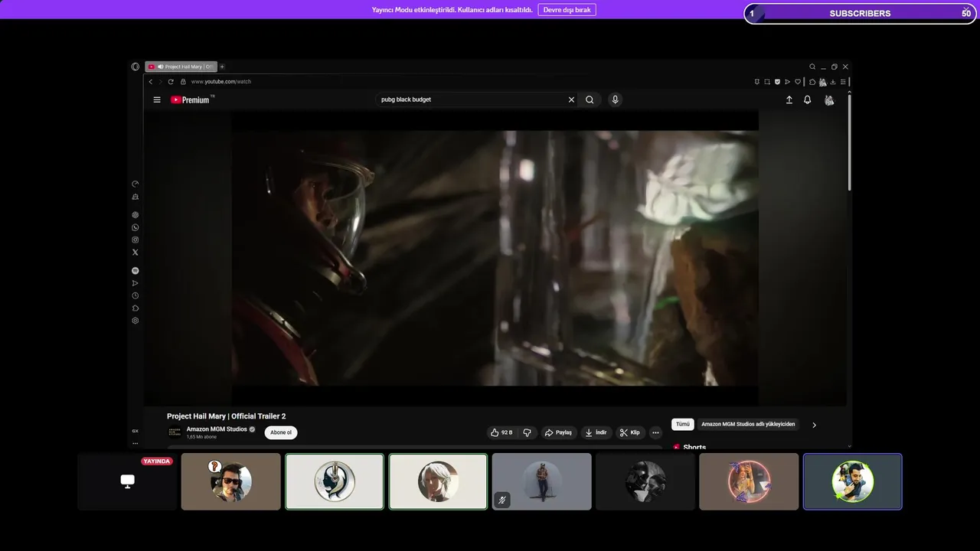980x551 pixels.
Task: Open YouTube hamburger guide menu
Action: [x=157, y=99]
